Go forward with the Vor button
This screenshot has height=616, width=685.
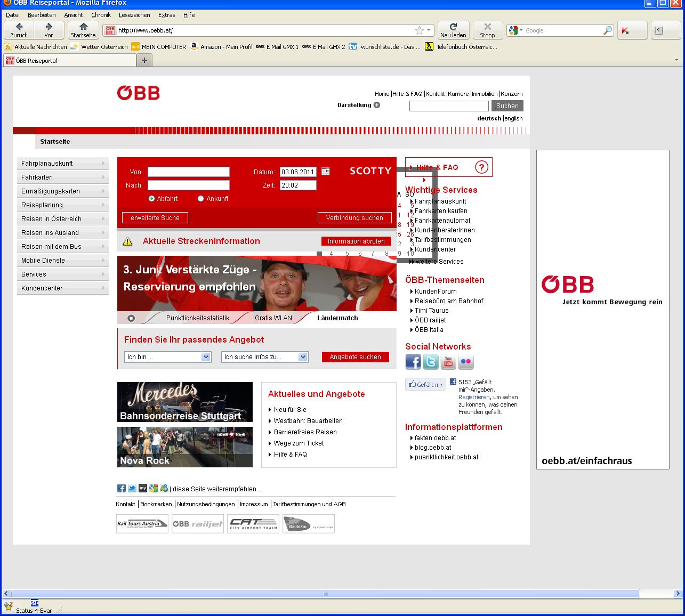coord(49,30)
